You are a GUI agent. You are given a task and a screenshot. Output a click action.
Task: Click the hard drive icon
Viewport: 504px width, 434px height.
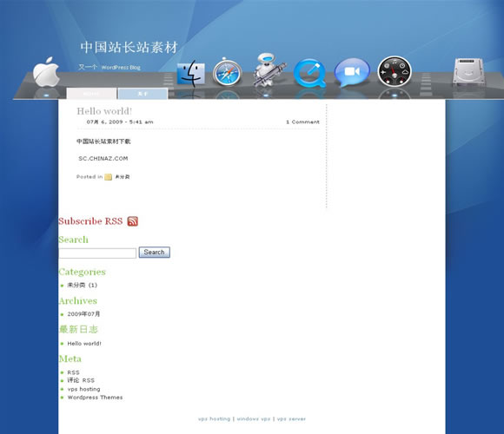pos(468,71)
